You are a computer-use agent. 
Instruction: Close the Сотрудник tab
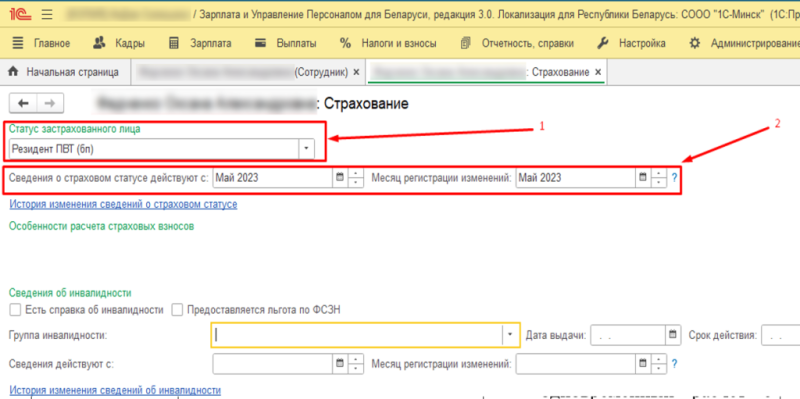357,72
